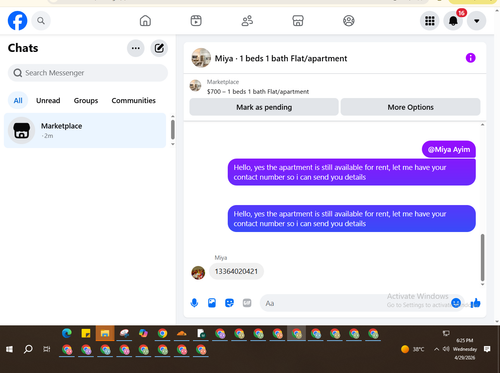Click the chat list scrollbar down arrow
Screen dimensions: 500x373
173,144
